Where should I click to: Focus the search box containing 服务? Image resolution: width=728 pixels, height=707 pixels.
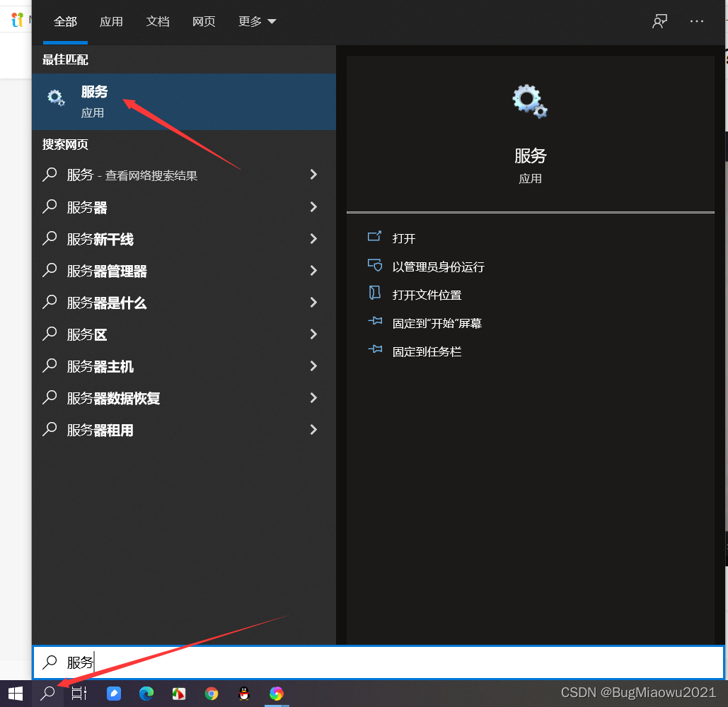click(x=379, y=662)
